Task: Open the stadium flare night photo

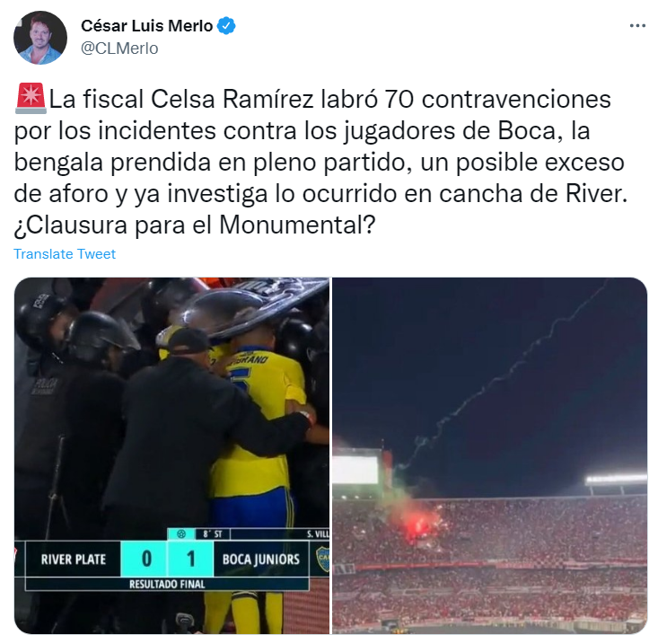Action: click(490, 455)
